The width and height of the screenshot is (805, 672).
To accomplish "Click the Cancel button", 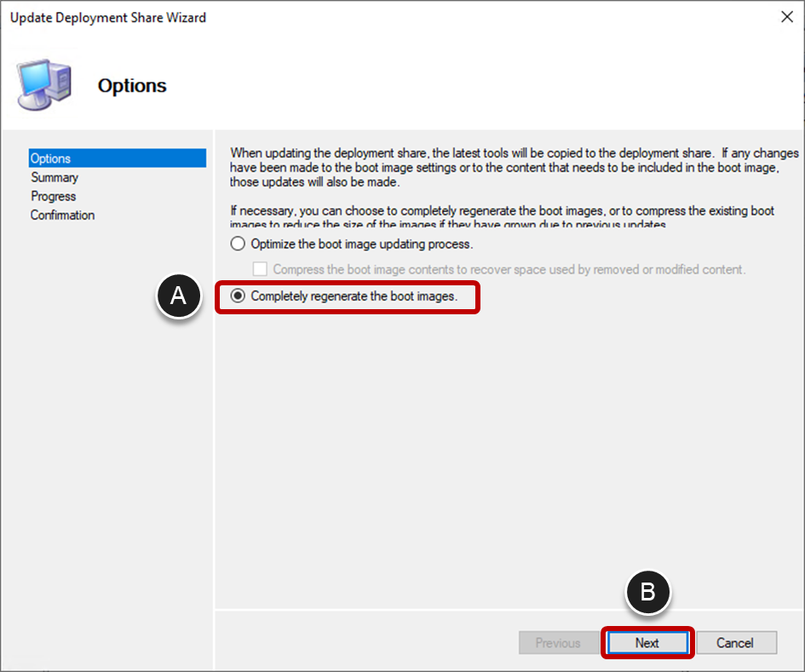I will click(736, 642).
